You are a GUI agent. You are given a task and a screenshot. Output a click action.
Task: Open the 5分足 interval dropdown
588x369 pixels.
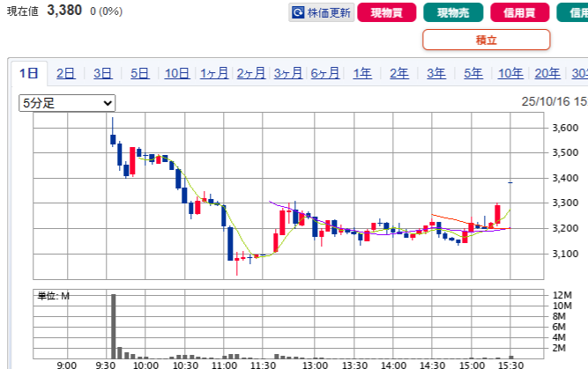point(67,103)
